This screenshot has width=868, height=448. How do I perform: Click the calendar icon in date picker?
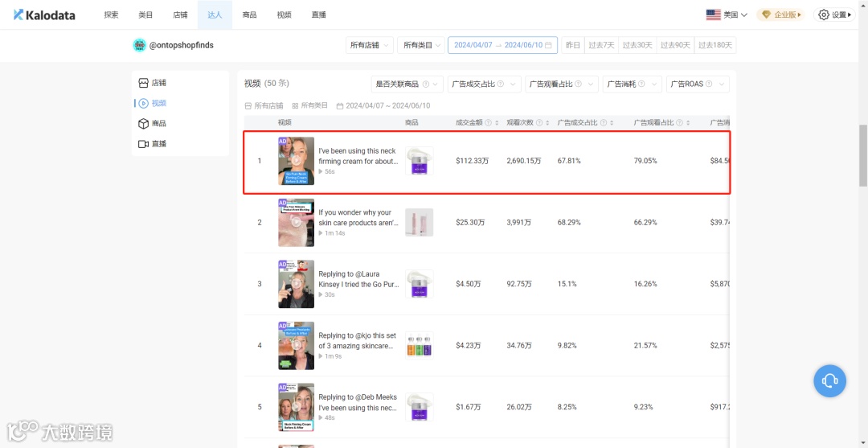548,45
